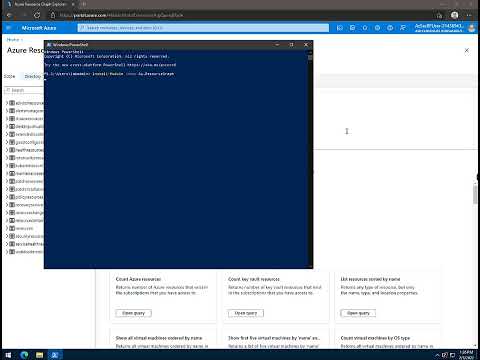
Task: Open File Explorer from the taskbar
Action: 39,355
